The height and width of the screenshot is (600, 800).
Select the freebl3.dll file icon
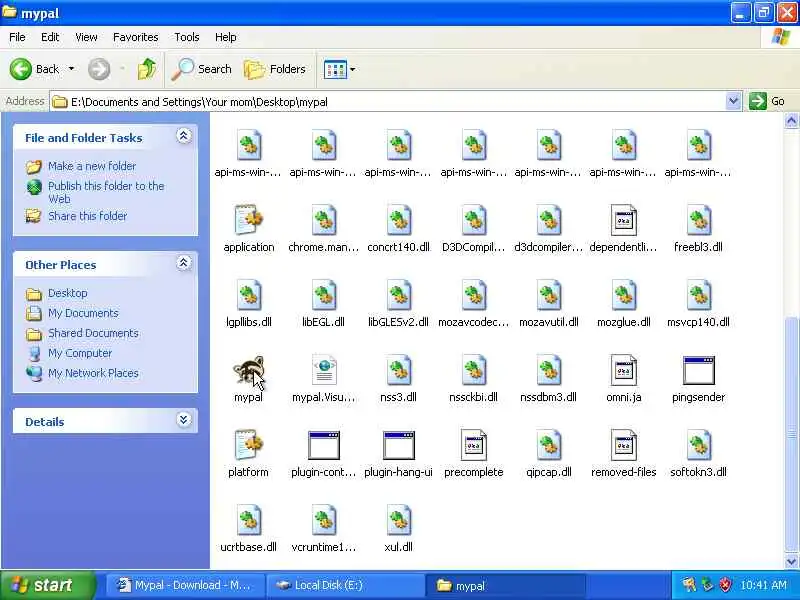click(x=698, y=220)
